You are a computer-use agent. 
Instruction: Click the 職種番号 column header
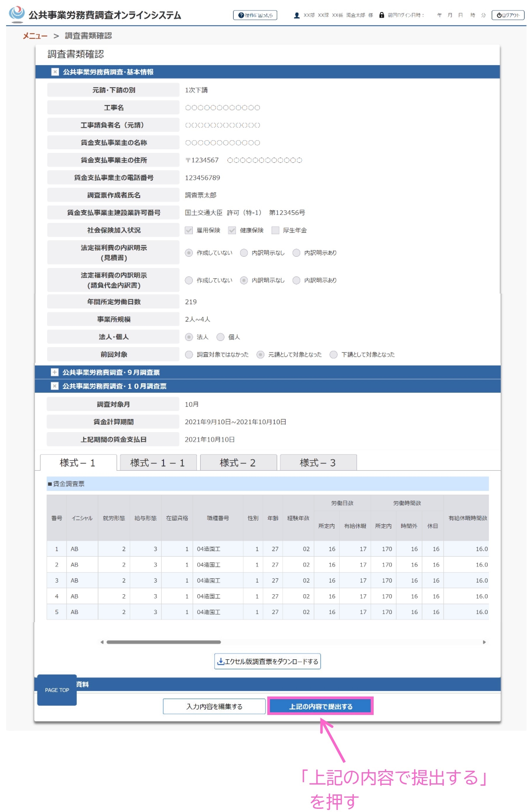218,518
